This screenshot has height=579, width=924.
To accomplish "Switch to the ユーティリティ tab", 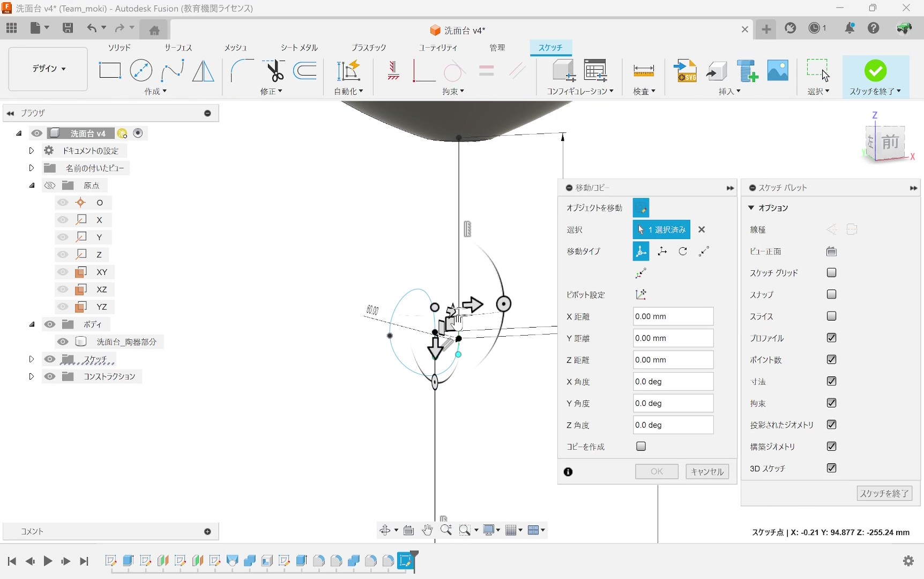I will (x=438, y=48).
